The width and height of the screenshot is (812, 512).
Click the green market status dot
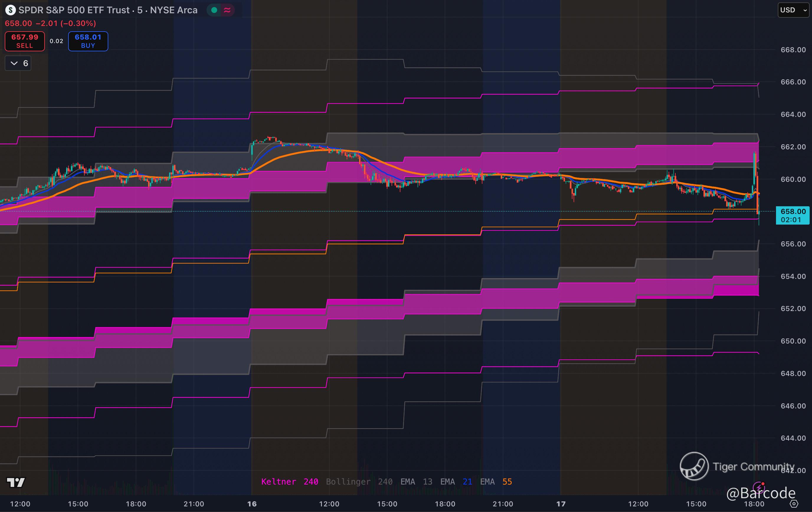pos(214,10)
